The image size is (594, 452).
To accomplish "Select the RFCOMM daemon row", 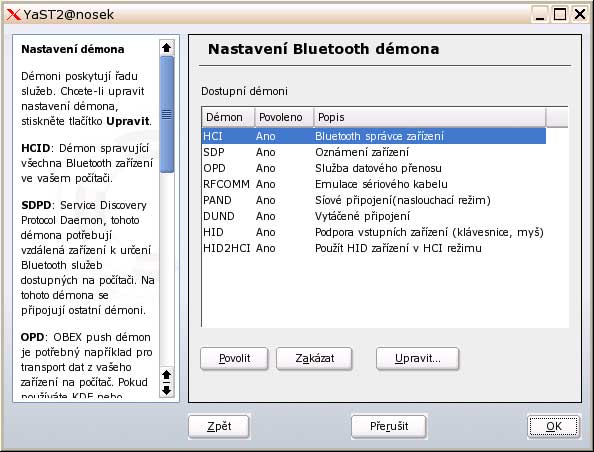I will point(374,184).
